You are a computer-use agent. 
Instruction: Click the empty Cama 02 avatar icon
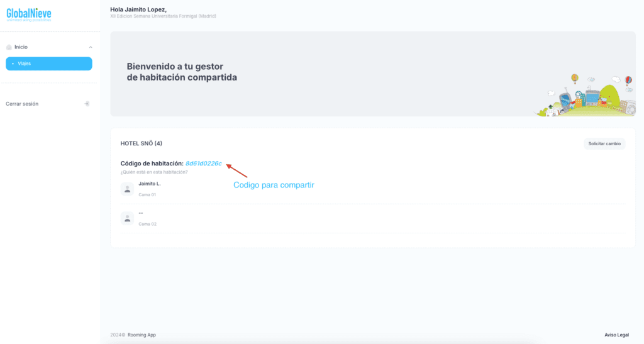tap(127, 218)
